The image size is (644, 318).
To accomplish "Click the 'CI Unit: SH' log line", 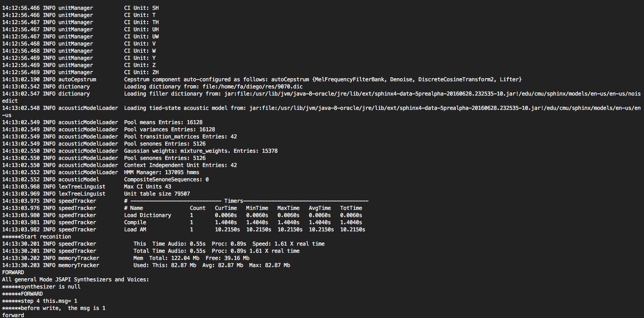I will point(80,8).
